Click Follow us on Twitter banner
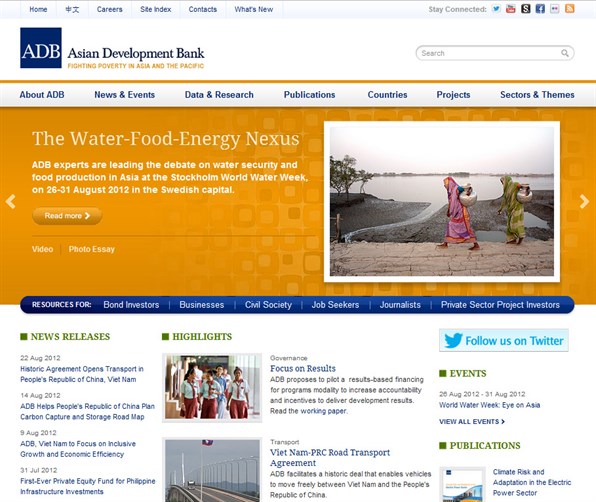596x502 pixels. tap(504, 340)
